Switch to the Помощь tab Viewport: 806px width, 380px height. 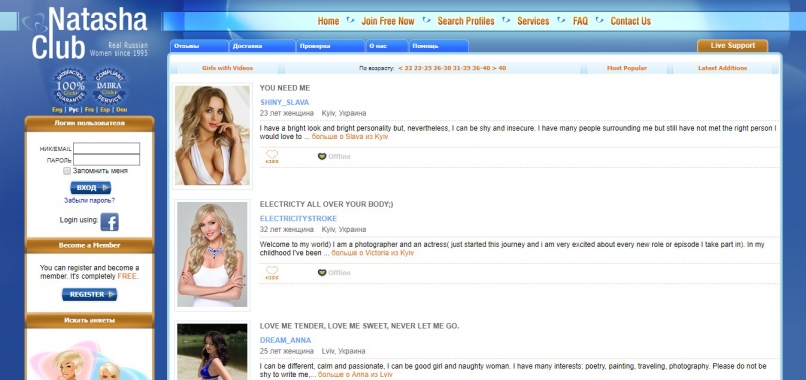439,46
